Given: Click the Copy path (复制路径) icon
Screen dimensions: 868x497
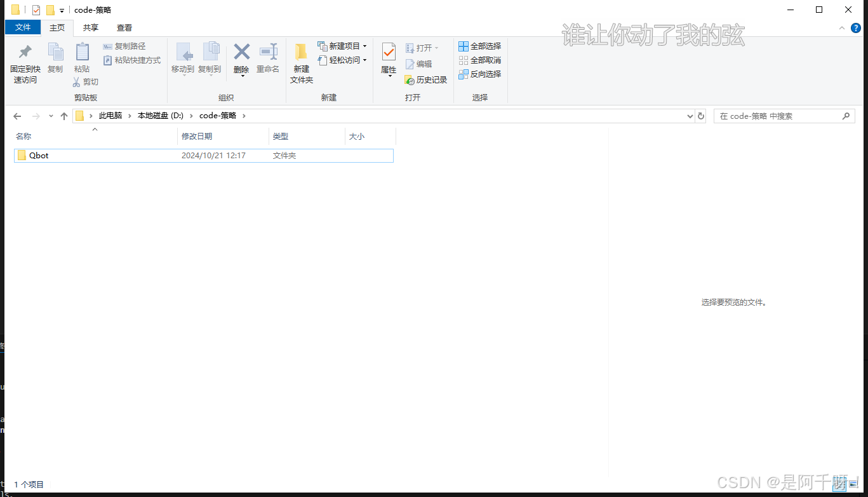Looking at the screenshot, I should tap(124, 46).
